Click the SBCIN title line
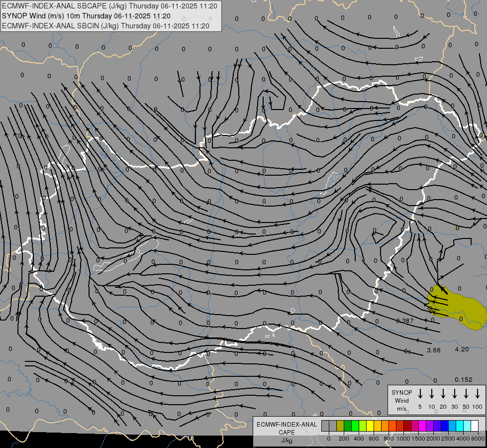Image resolution: width=487 pixels, height=448 pixels. [106, 26]
